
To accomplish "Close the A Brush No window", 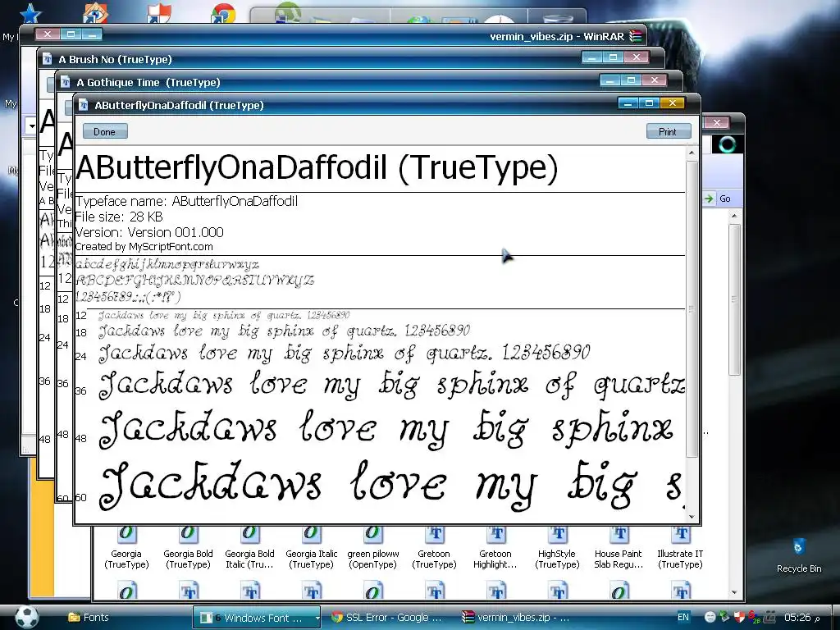I will click(637, 57).
